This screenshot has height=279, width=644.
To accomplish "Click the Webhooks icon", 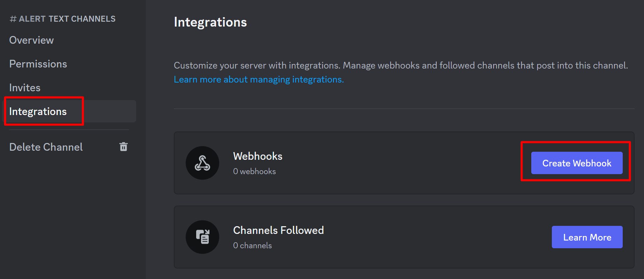I will pyautogui.click(x=202, y=163).
